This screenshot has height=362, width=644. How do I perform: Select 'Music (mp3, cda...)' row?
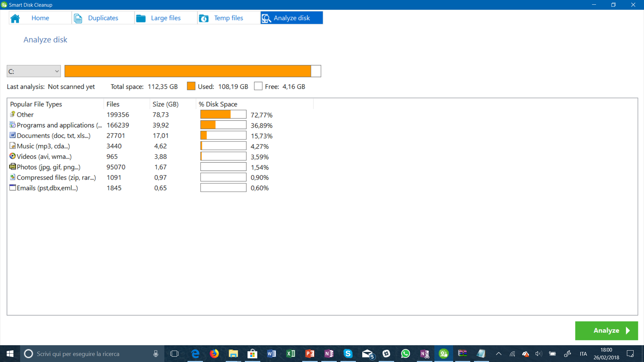43,146
